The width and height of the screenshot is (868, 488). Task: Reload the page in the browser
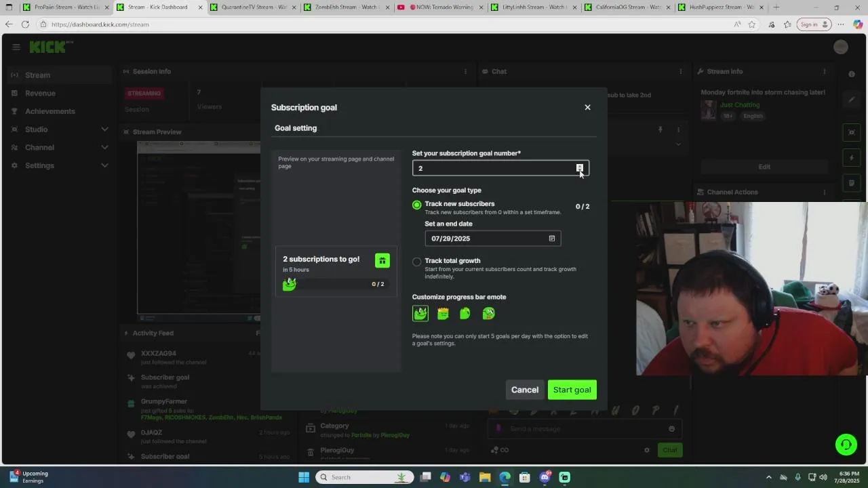pos(25,24)
